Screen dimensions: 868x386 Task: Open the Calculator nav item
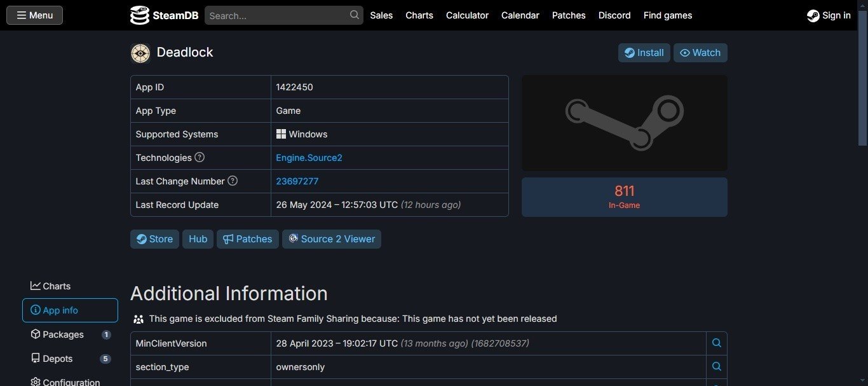(467, 15)
